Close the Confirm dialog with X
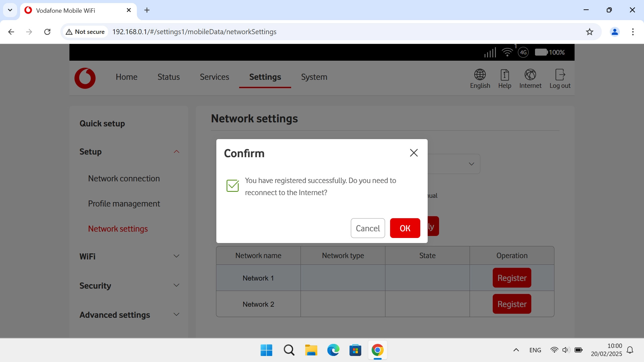Image resolution: width=644 pixels, height=362 pixels. (x=414, y=153)
